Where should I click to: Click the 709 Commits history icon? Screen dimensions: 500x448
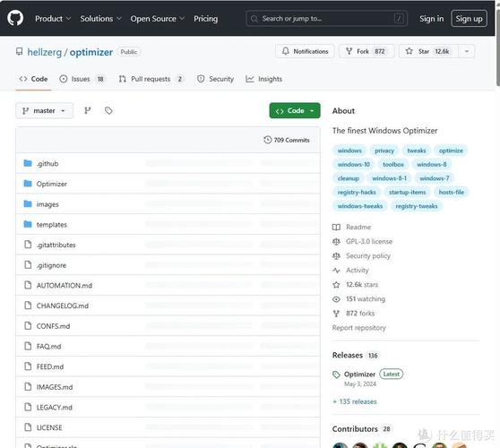(268, 140)
